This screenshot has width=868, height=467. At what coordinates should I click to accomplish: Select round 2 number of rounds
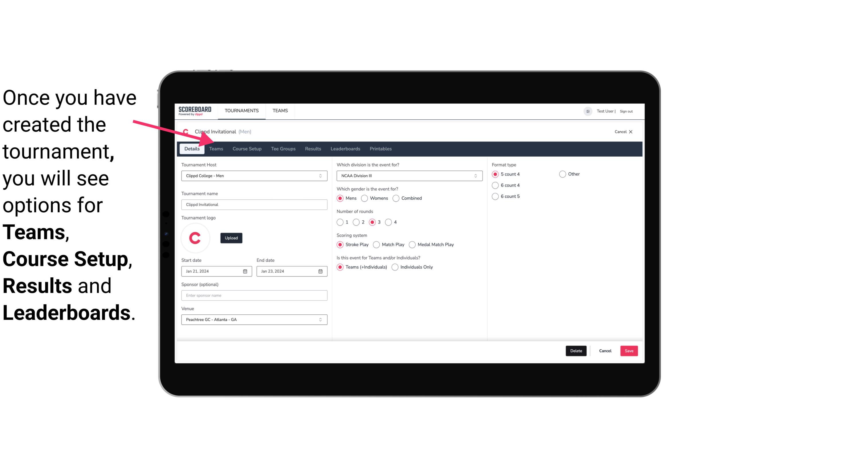(357, 222)
